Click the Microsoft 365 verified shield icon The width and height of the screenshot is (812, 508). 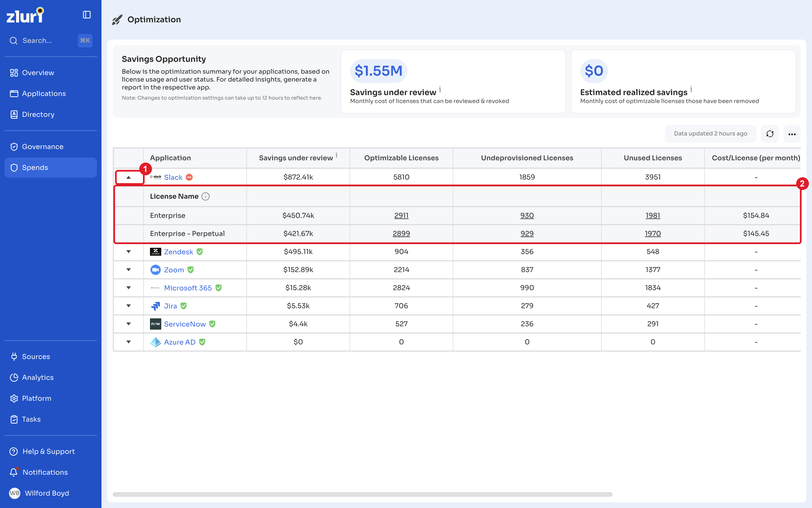219,288
